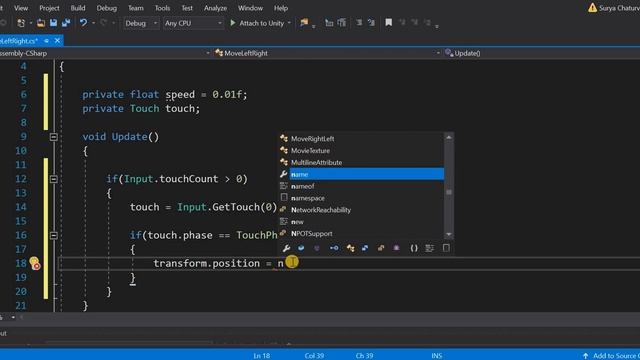Viewport: 640px width, 360px height.
Task: Toggle the pin on the LeftRight.cs tab
Action: (x=47, y=40)
